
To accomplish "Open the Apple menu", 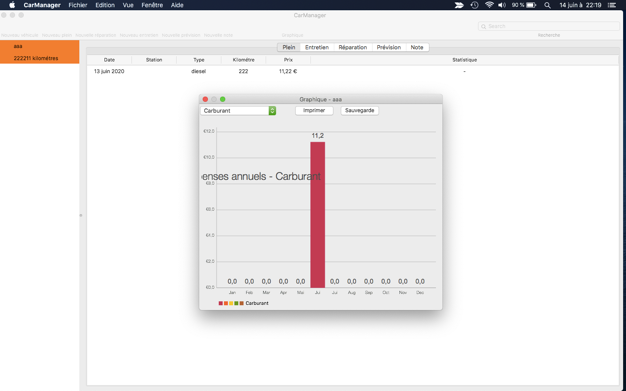I will pos(12,5).
